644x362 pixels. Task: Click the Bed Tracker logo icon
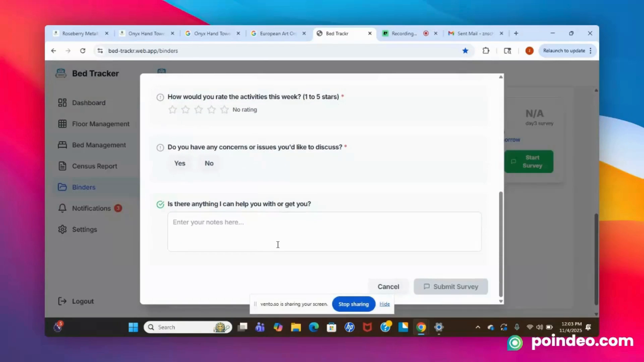[61, 73]
